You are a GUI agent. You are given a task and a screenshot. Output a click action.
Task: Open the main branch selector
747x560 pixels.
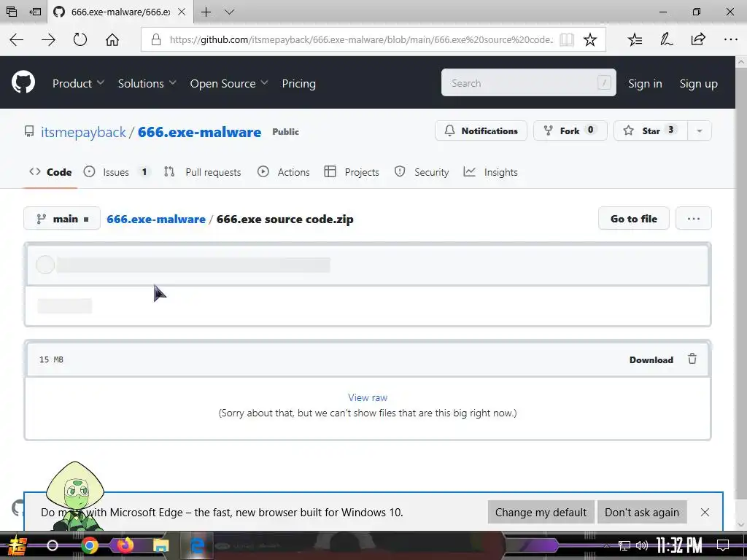(62, 219)
